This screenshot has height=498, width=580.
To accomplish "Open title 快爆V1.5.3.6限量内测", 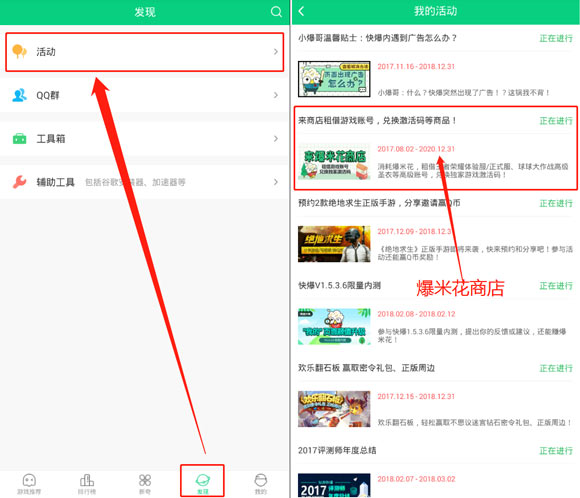I will point(339,285).
